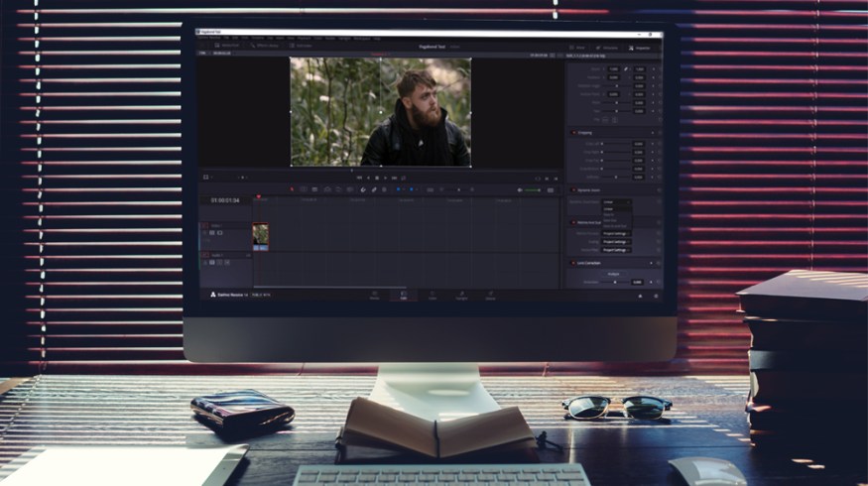The width and height of the screenshot is (868, 486).
Task: Toggle the Cropping section enable switch
Action: click(573, 132)
